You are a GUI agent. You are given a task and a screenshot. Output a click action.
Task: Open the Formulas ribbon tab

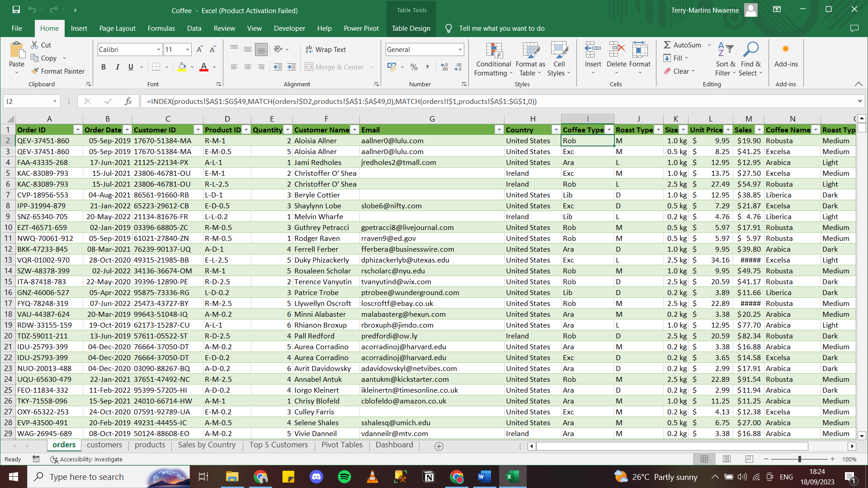[x=161, y=28]
